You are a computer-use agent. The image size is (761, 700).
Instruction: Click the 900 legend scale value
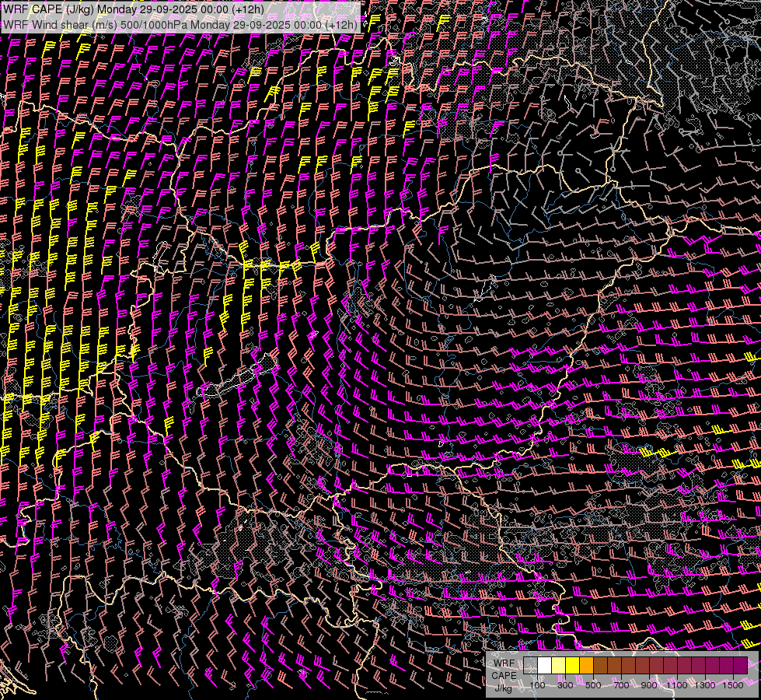click(x=649, y=685)
